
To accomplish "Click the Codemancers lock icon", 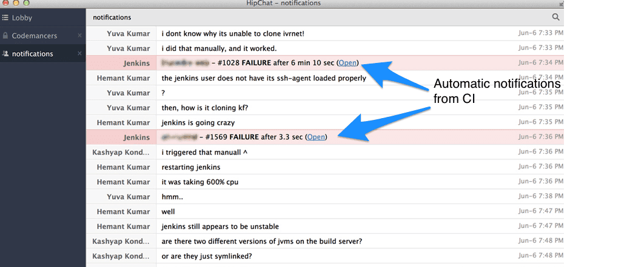I will click(x=5, y=36).
